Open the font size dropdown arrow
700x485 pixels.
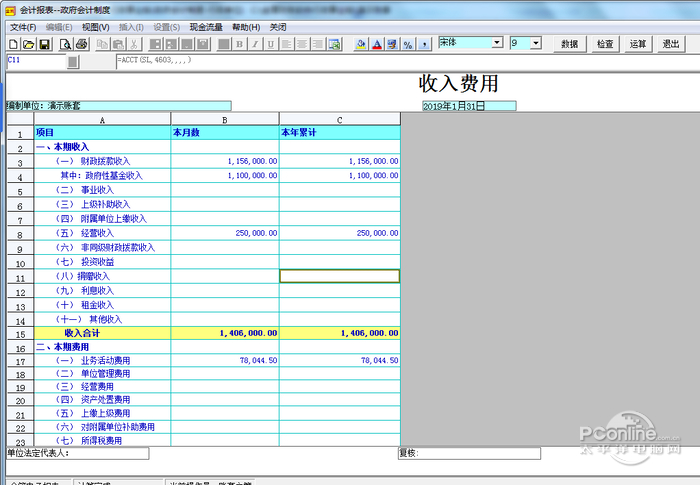click(536, 43)
